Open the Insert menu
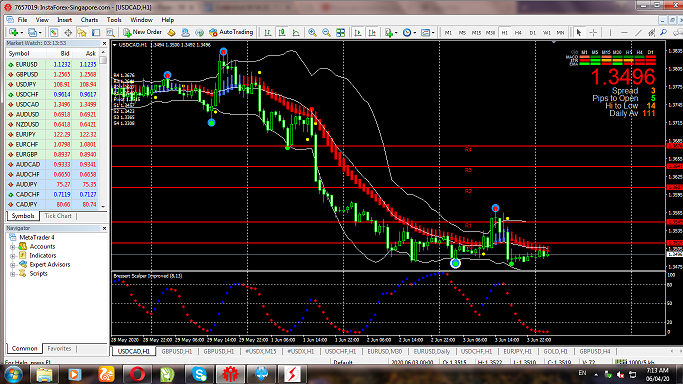Screen dimensions: 683x384 64,20
